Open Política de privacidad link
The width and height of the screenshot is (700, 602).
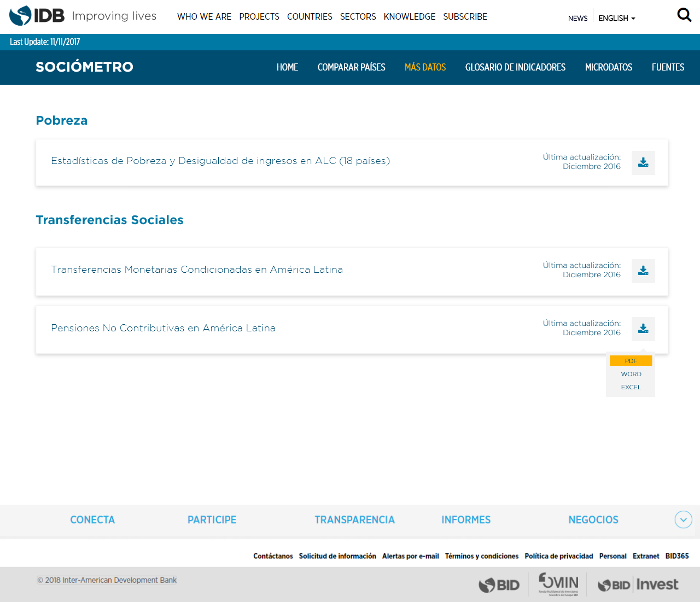559,556
